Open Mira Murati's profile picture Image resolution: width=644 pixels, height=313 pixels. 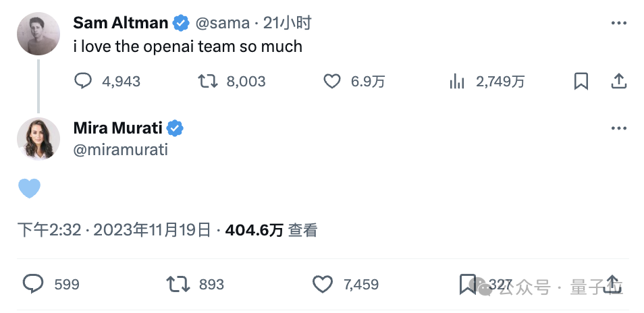pyautogui.click(x=38, y=139)
